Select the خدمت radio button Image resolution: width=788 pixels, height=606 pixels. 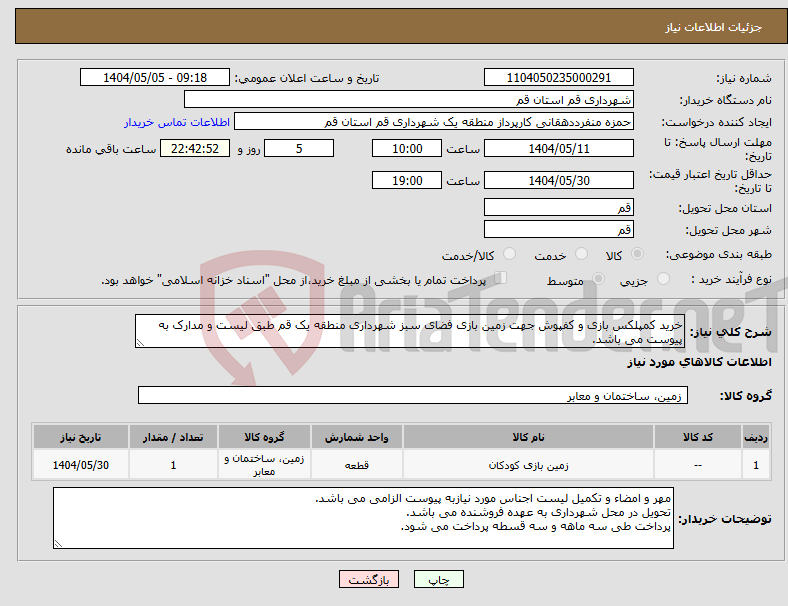[581, 254]
